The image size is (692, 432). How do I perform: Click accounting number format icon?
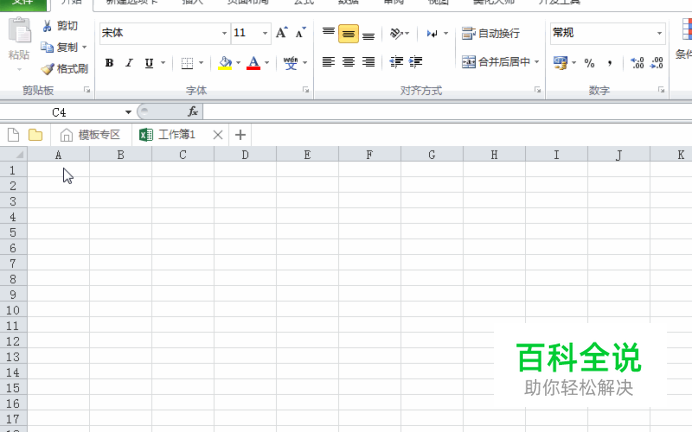click(x=560, y=63)
